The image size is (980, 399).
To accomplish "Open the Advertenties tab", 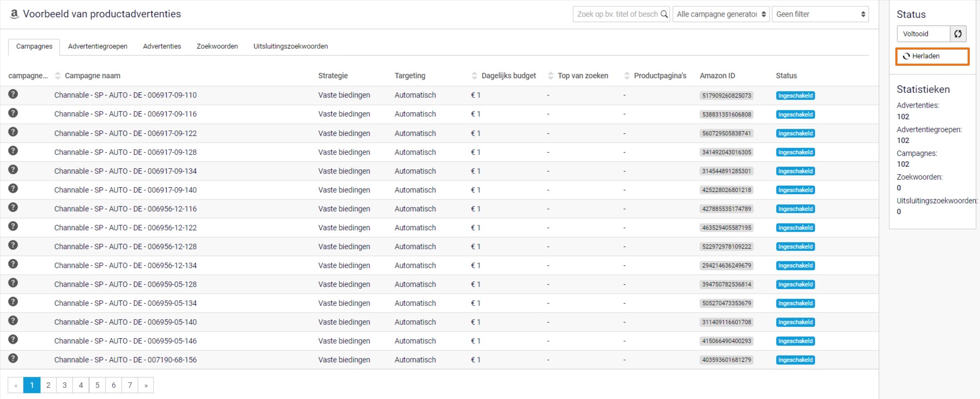I will tap(162, 46).
